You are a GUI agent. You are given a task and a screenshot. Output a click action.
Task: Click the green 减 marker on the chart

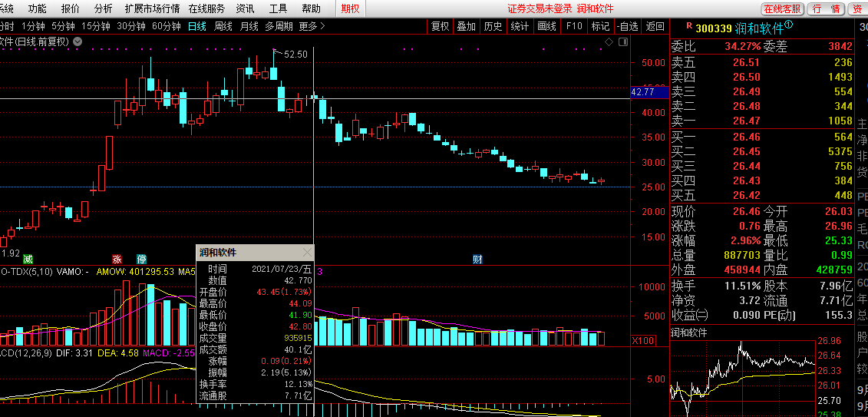[x=28, y=259]
